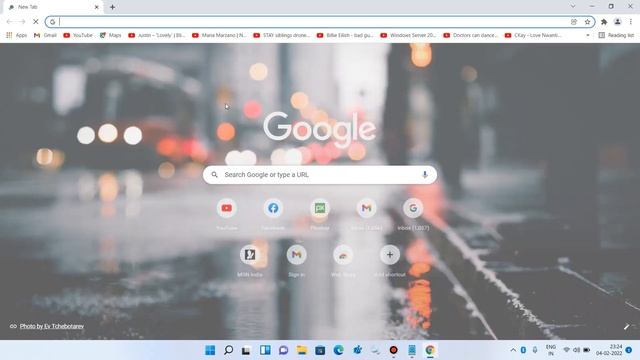
Task: Click the Bluetooth tray icon
Action: click(x=523, y=350)
